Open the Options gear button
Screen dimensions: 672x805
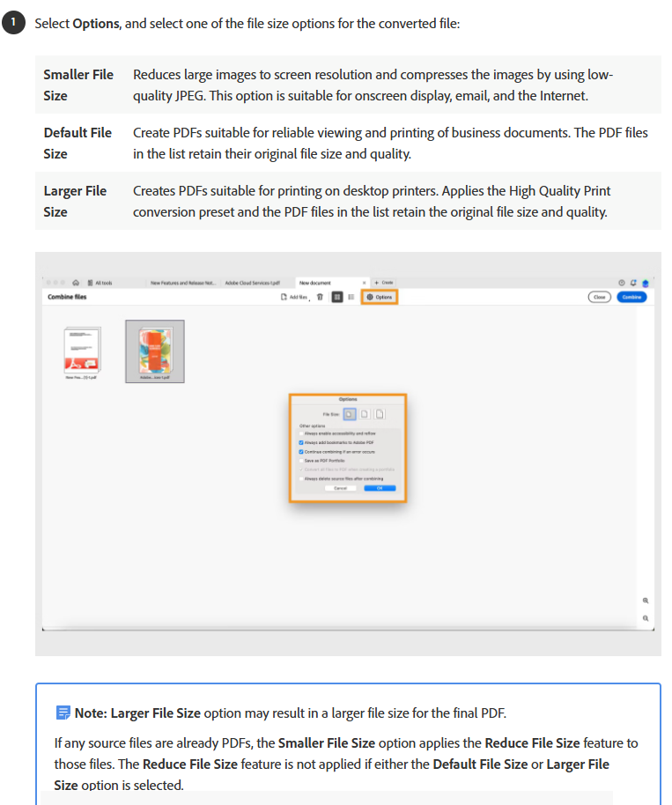click(x=380, y=298)
